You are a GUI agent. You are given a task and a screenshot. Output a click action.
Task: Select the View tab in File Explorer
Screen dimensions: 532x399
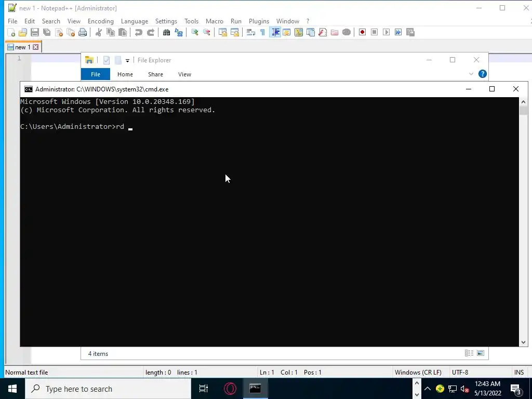pos(184,74)
